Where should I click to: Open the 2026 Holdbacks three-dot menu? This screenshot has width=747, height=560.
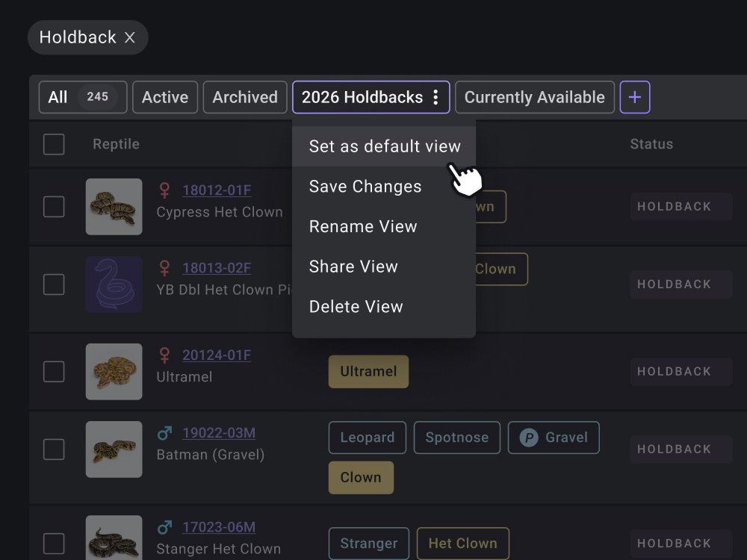[x=436, y=97]
